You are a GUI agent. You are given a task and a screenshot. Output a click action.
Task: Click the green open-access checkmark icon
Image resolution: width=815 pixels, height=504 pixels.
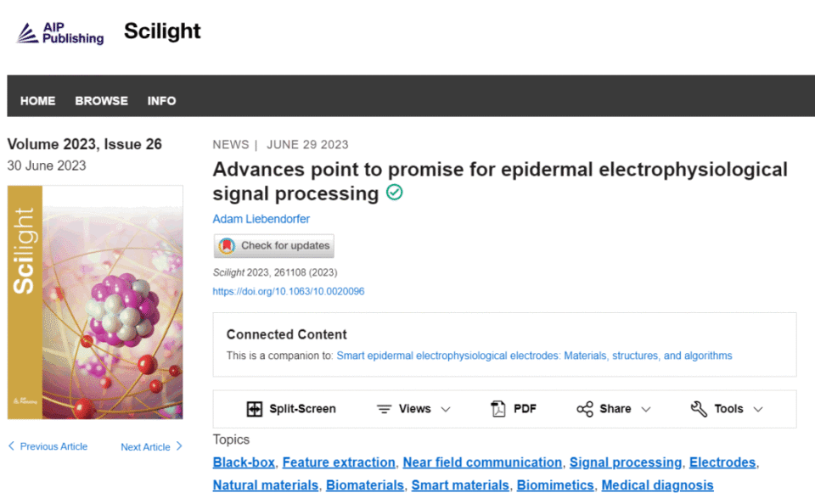(394, 193)
